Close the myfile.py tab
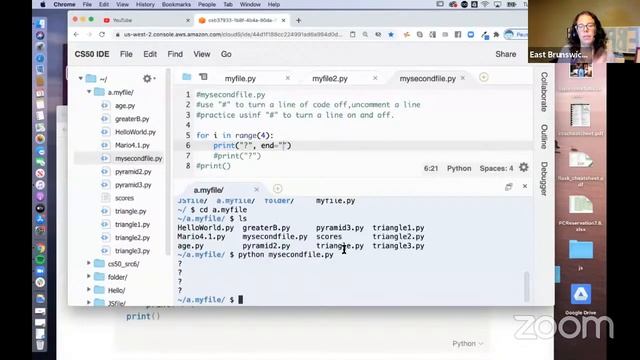The width and height of the screenshot is (640, 360). pos(287,78)
